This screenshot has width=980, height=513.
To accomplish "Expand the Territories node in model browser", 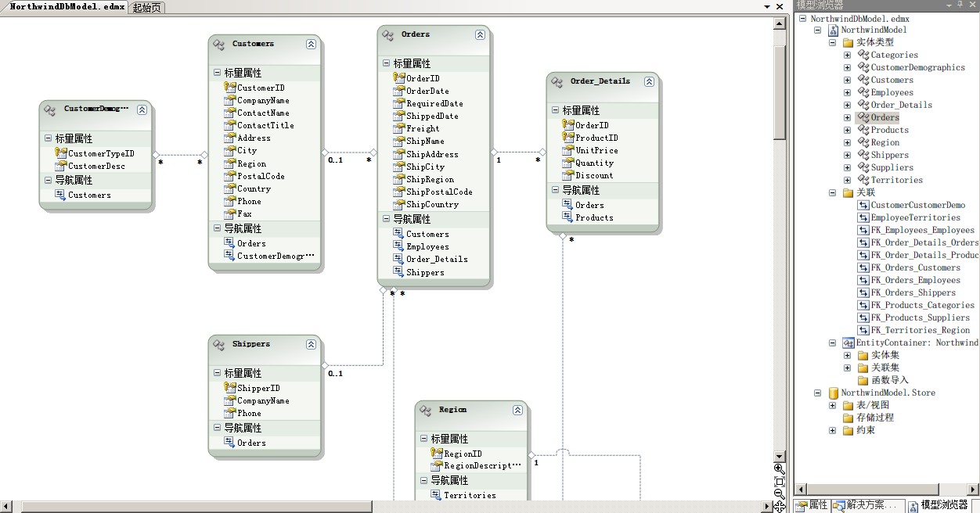I will point(847,180).
